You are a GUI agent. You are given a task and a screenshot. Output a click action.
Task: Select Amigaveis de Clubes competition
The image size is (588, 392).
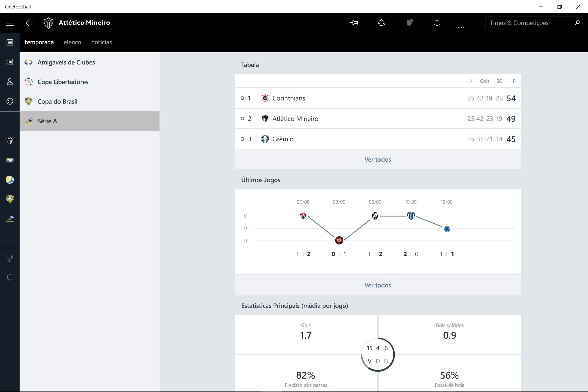[90, 62]
